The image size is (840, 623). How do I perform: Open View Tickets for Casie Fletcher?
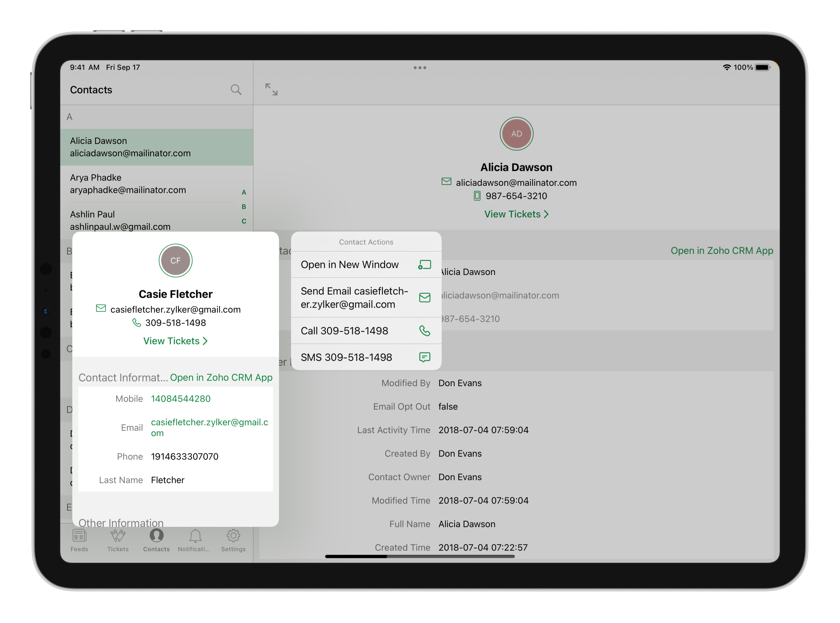[x=175, y=341]
